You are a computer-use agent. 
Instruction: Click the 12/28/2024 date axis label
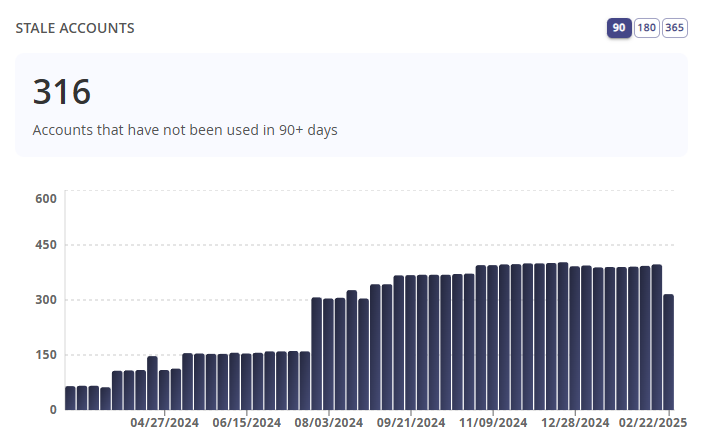[575, 423]
